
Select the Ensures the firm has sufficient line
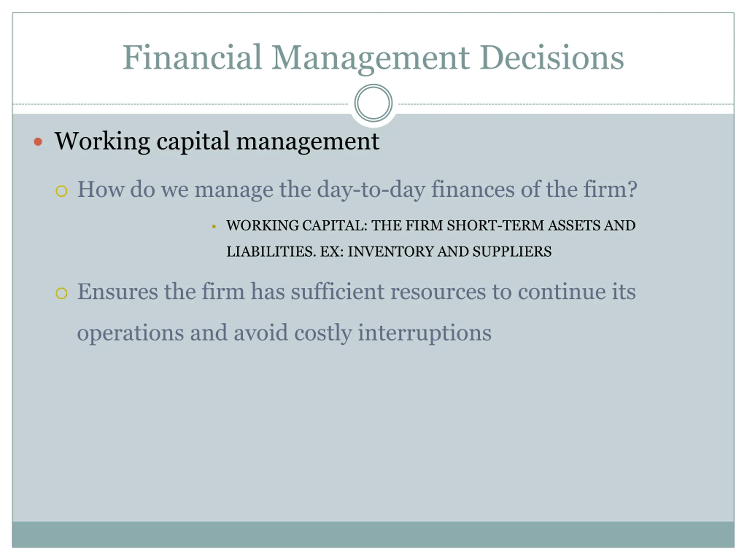pyautogui.click(x=356, y=292)
